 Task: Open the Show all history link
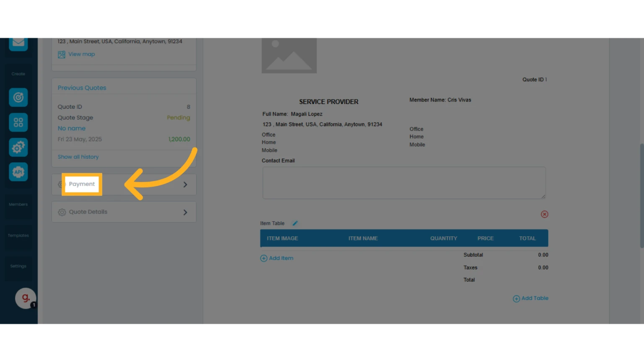78,157
